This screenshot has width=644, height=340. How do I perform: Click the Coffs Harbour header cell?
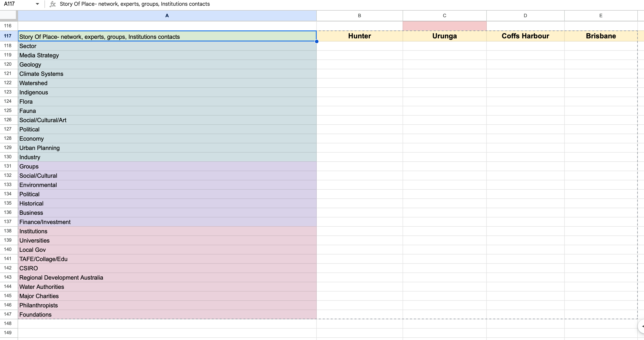pos(525,36)
